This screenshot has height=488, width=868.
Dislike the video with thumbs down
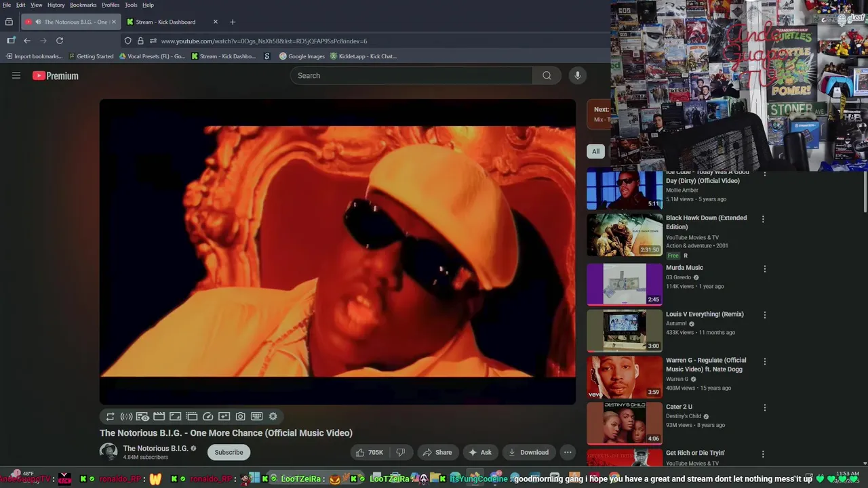tap(401, 452)
